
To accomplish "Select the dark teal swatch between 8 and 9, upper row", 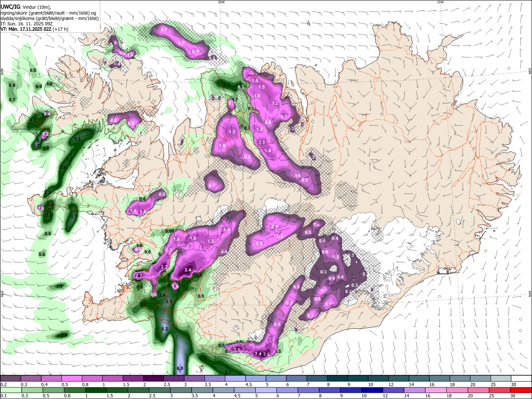I will 337,378.
